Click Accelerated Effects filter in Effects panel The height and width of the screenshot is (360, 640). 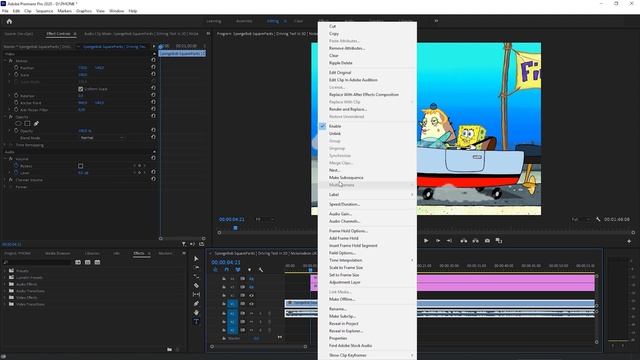click(78, 262)
